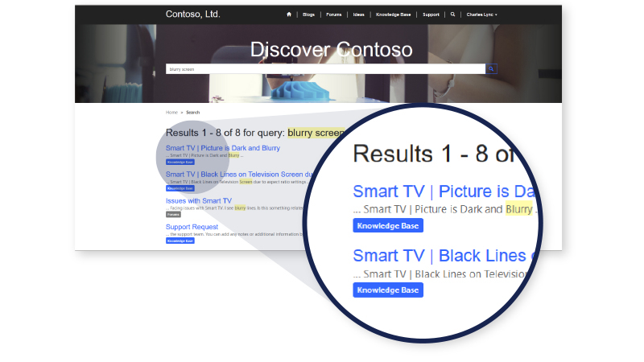The height and width of the screenshot is (362, 644).
Task: Open the Blogs menu item
Action: [x=308, y=14]
